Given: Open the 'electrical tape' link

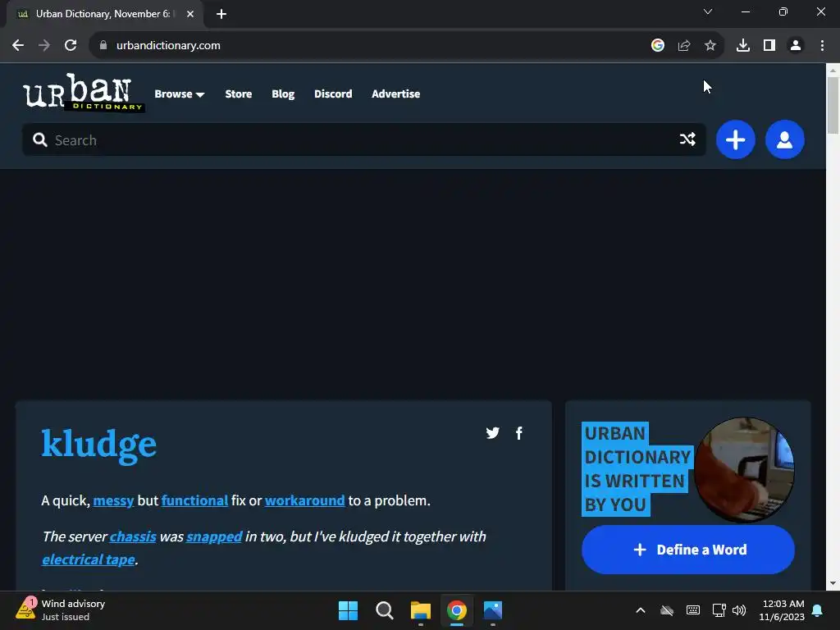Looking at the screenshot, I should coord(89,559).
